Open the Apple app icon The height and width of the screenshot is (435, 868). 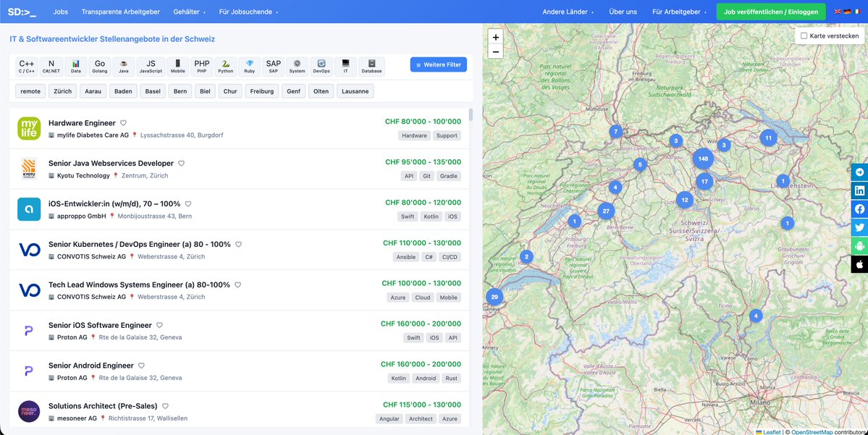click(x=860, y=264)
